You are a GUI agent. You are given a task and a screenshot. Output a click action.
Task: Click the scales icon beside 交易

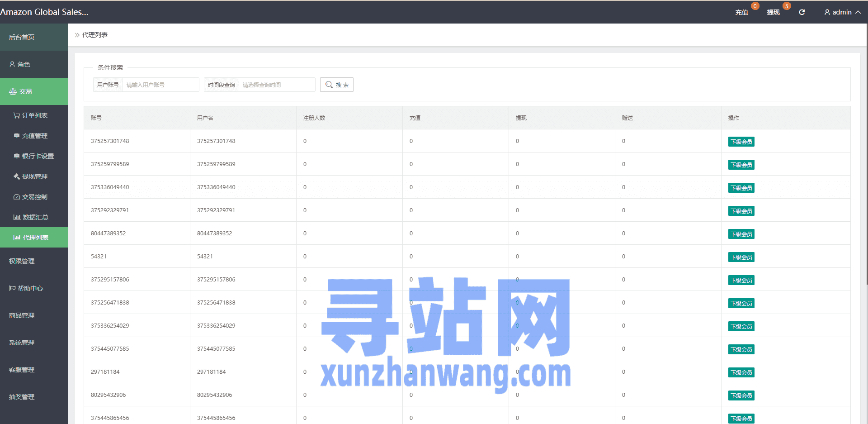click(x=13, y=91)
